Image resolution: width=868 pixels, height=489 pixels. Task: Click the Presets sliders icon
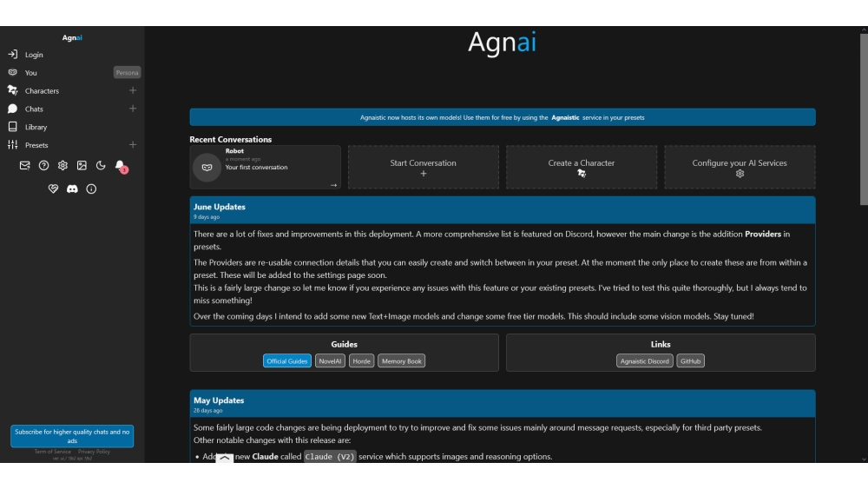[x=13, y=144]
